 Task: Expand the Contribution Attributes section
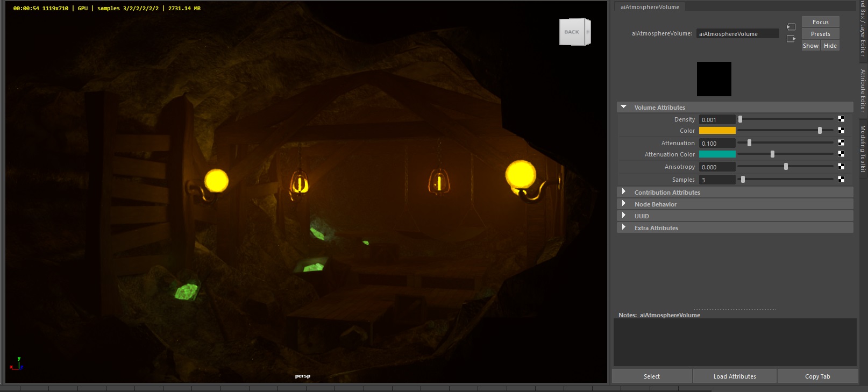pos(624,192)
